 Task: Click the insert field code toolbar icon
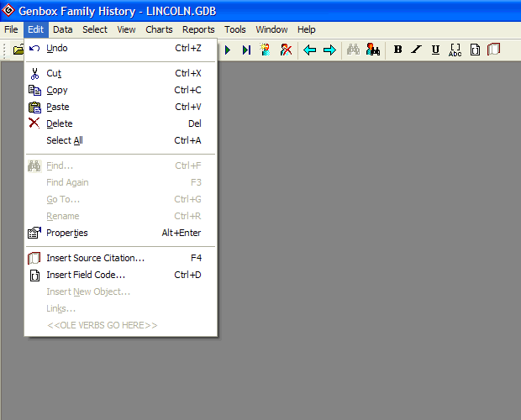[x=475, y=50]
